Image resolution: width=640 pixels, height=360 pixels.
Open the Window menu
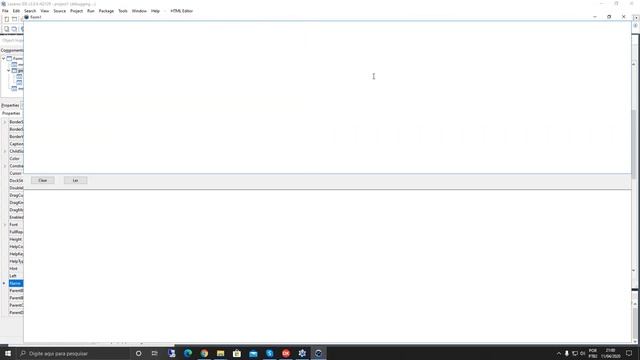139,11
